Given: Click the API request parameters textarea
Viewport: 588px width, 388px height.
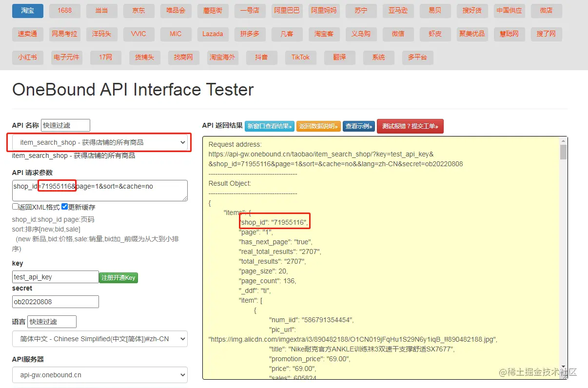Looking at the screenshot, I should (x=99, y=191).
